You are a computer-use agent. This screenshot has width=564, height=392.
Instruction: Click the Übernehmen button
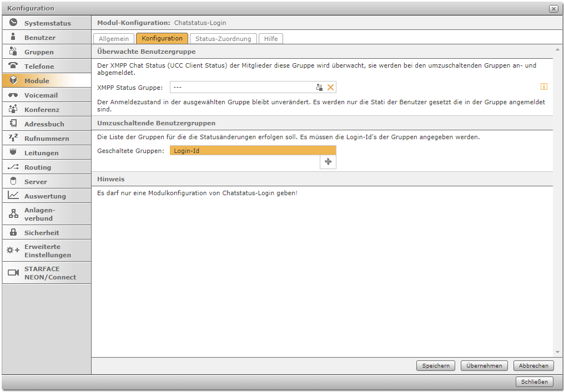click(x=484, y=366)
